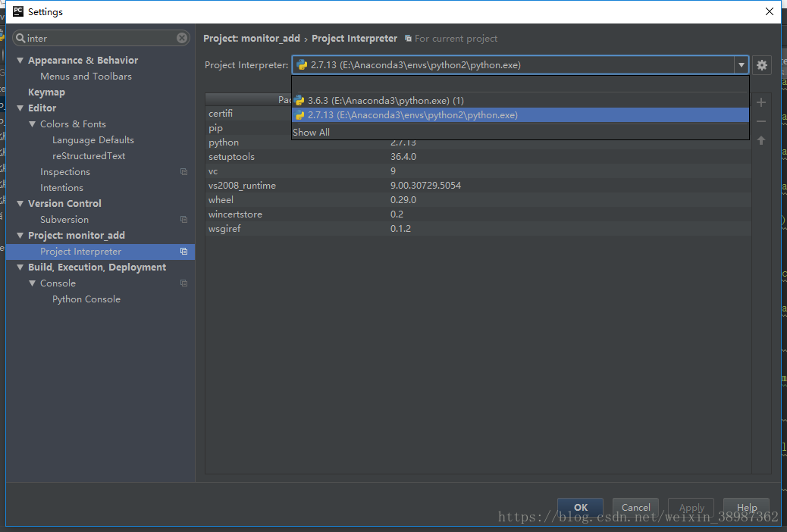Select the pip package row
787x532 pixels.
coord(249,128)
